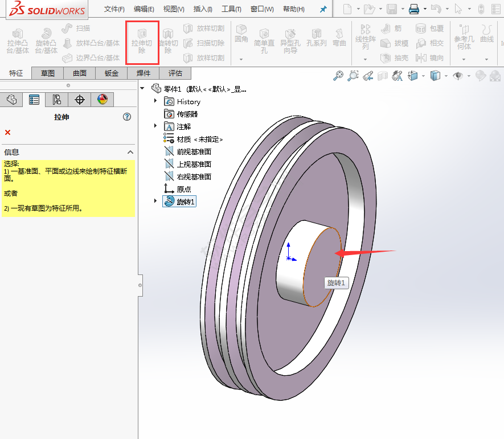Select the Revolved Cut (旋转切除) tool

[168, 42]
